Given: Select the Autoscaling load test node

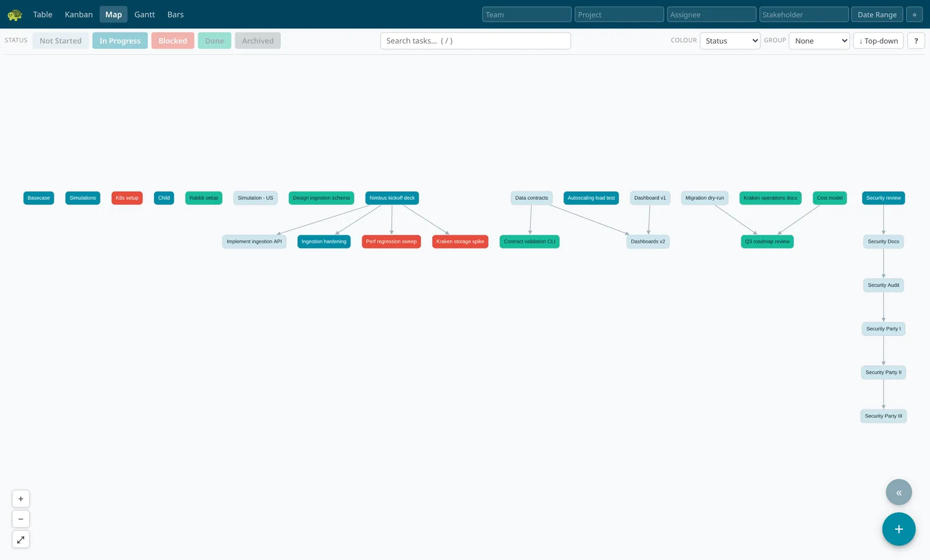Looking at the screenshot, I should click(x=591, y=198).
